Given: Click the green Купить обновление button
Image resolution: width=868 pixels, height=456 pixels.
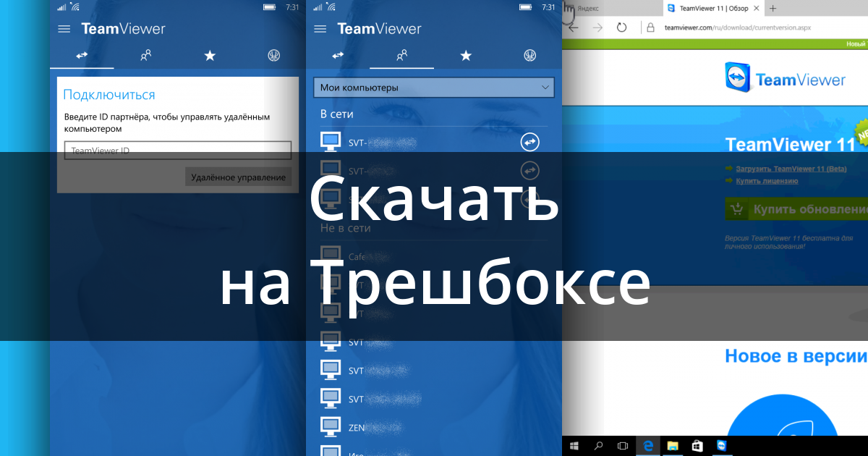Looking at the screenshot, I should pos(796,209).
